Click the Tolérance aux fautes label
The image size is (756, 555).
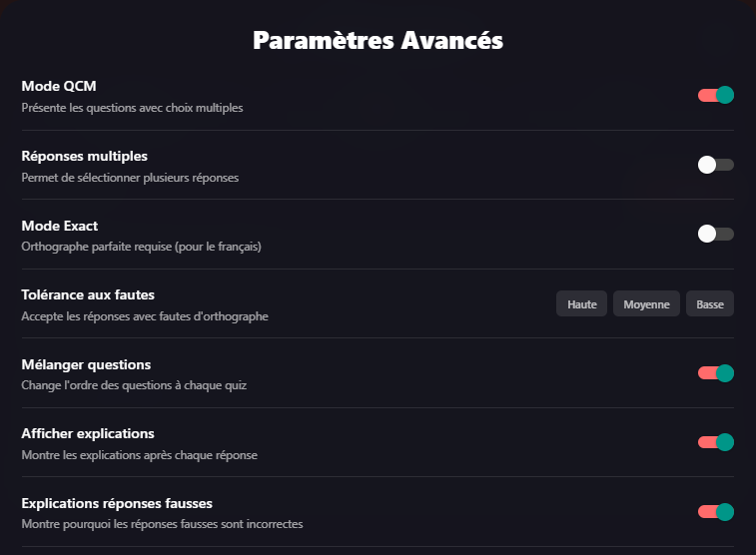88,294
